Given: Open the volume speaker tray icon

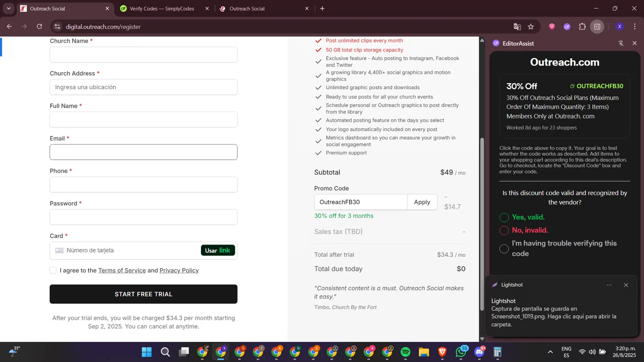Looking at the screenshot, I should (x=592, y=352).
